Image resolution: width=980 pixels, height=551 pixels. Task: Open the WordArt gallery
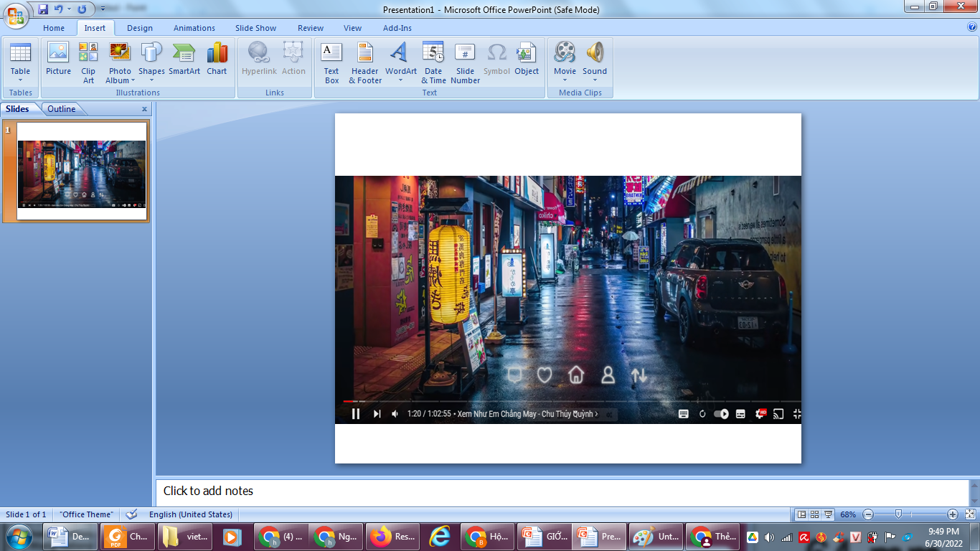click(x=400, y=62)
